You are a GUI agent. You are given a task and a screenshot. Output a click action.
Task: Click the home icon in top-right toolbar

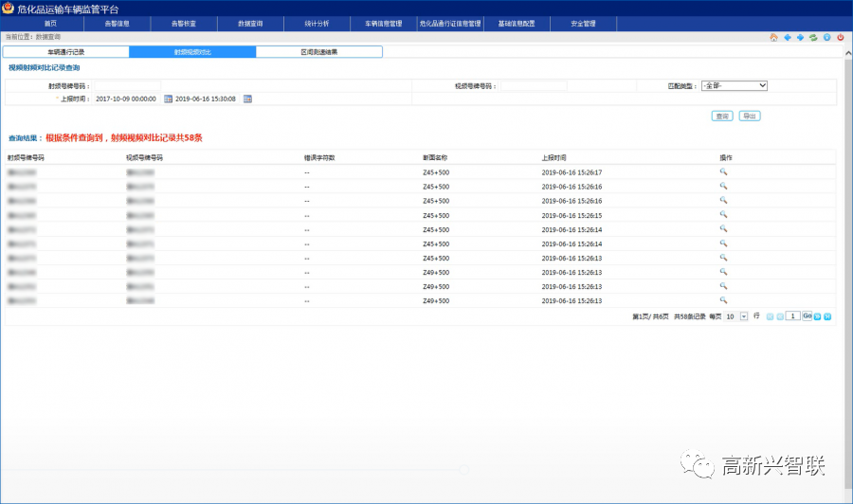click(773, 37)
